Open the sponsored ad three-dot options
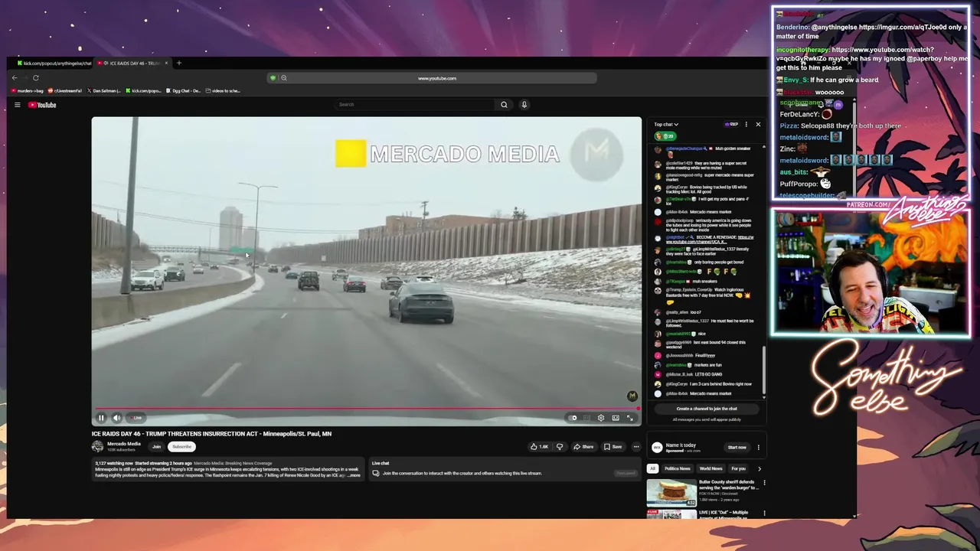 [759, 448]
